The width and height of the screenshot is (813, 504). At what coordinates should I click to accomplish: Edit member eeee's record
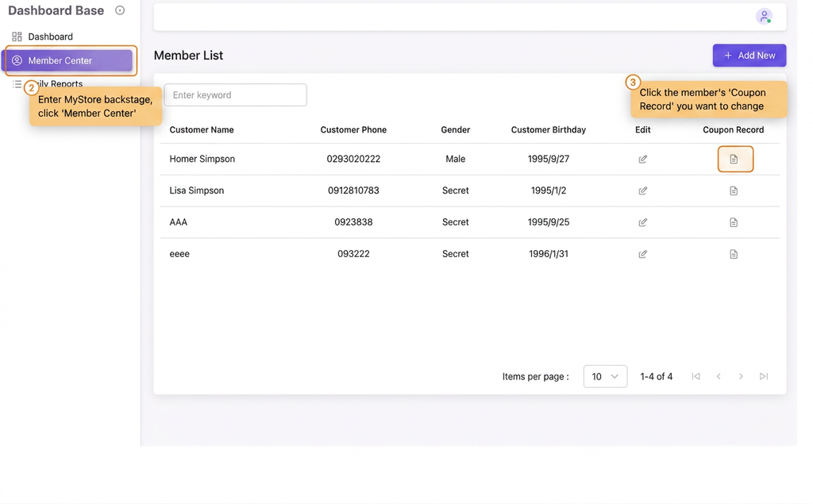tap(642, 254)
